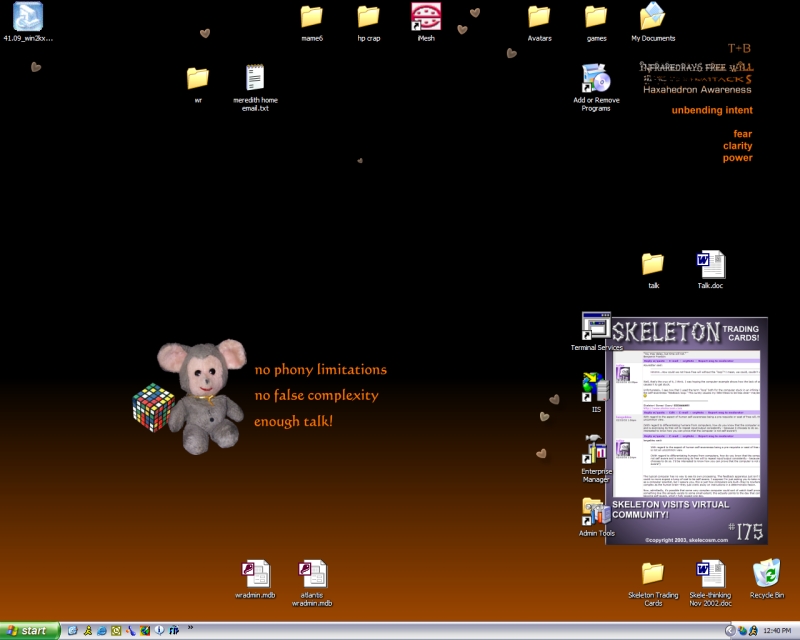Open the Admin Tools shortcut

coord(596,512)
